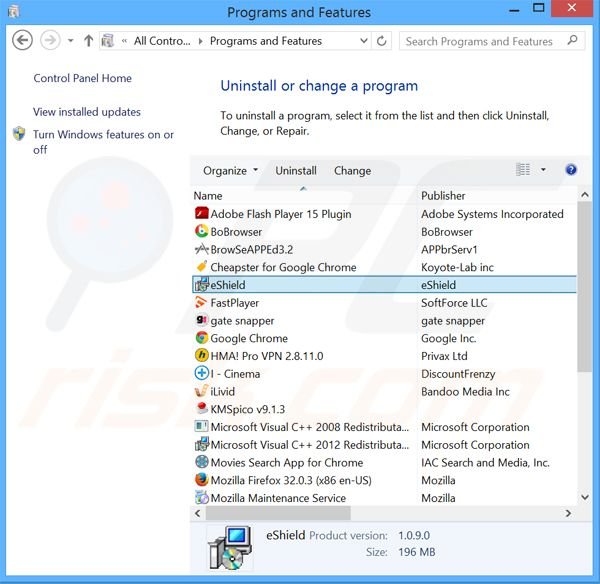
Task: Click the Adobe Flash Player 15 Plugin icon
Action: [201, 214]
